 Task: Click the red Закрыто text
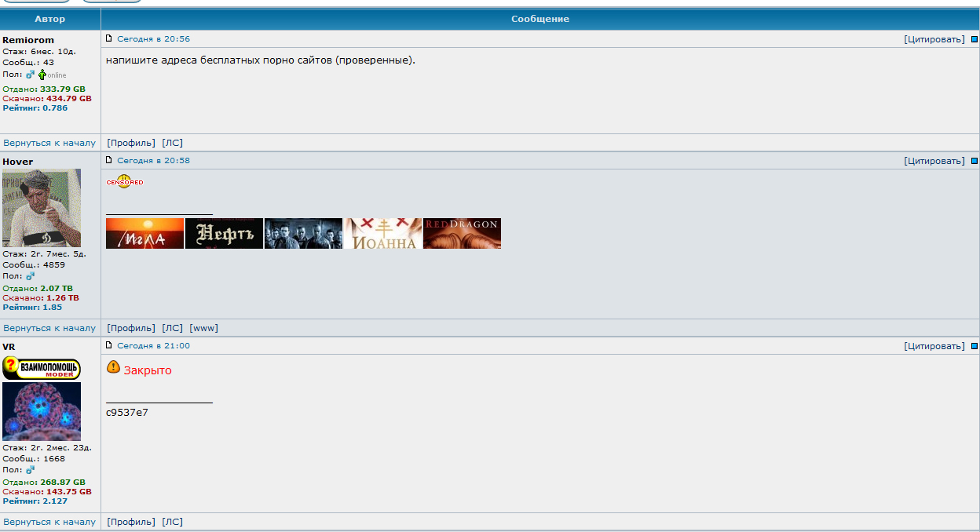coord(148,370)
